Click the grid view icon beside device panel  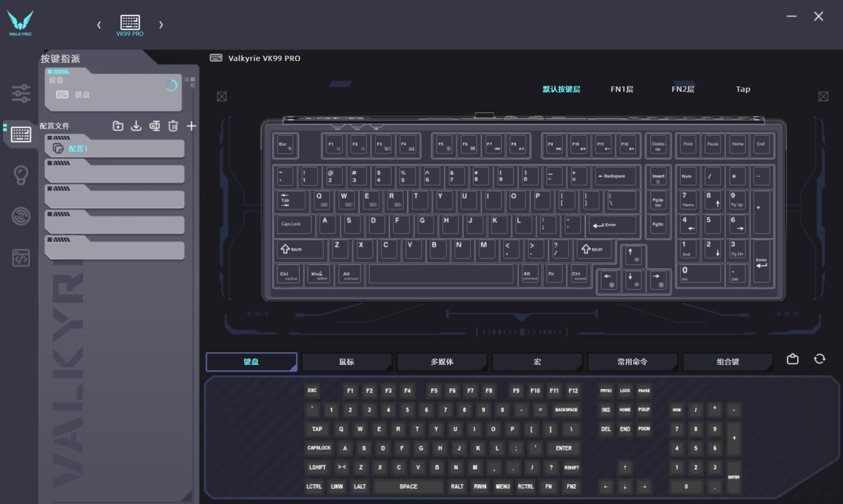pyautogui.click(x=190, y=82)
